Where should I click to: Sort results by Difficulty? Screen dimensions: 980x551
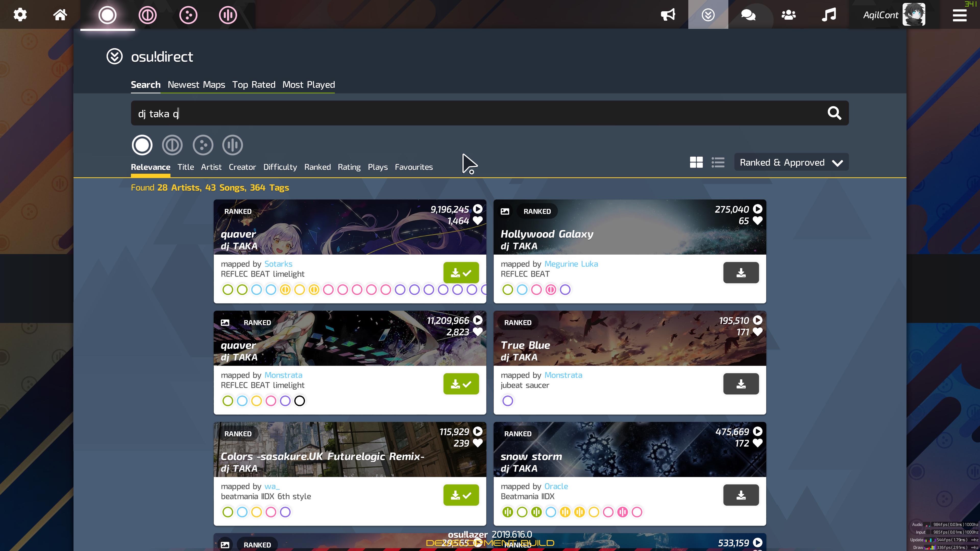(x=280, y=167)
